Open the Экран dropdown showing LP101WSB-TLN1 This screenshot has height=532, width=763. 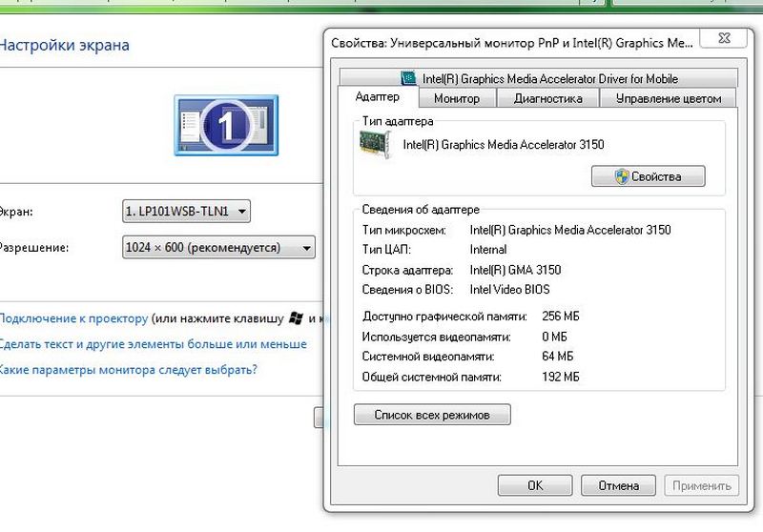(187, 211)
